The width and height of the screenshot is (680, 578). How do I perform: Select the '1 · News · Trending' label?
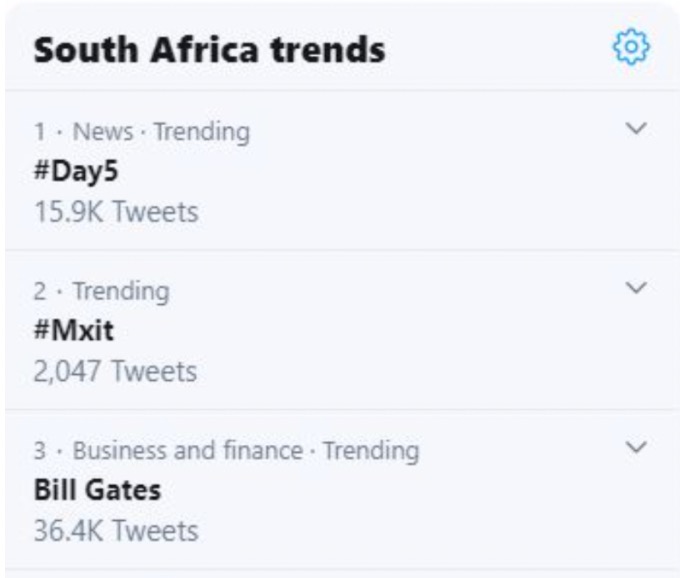coord(142,131)
